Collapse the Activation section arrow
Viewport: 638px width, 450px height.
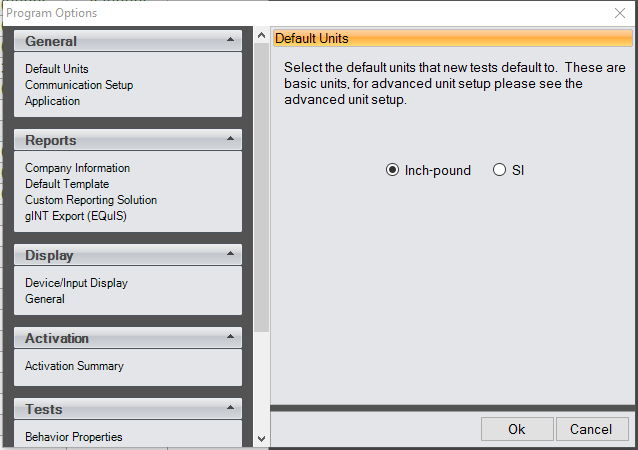[x=230, y=337]
